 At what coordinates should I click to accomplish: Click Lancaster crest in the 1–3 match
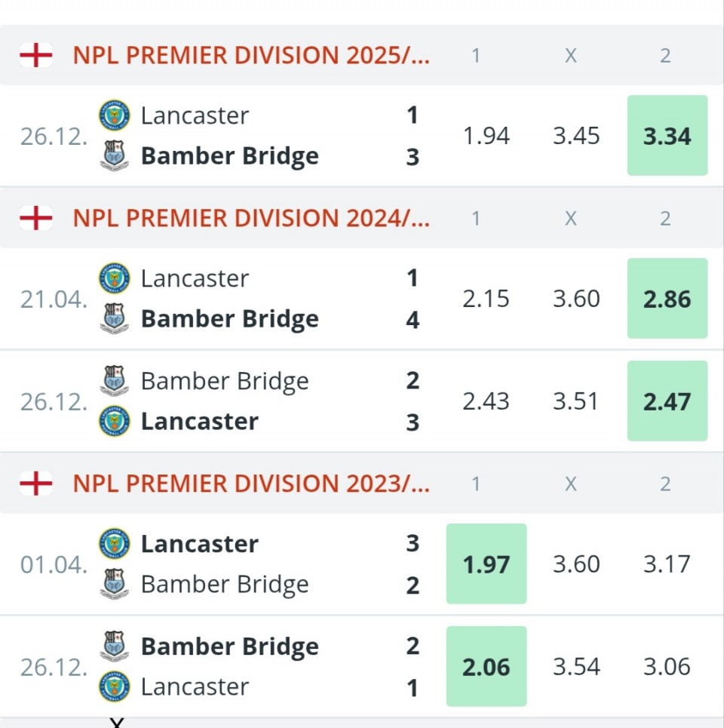pyautogui.click(x=115, y=115)
